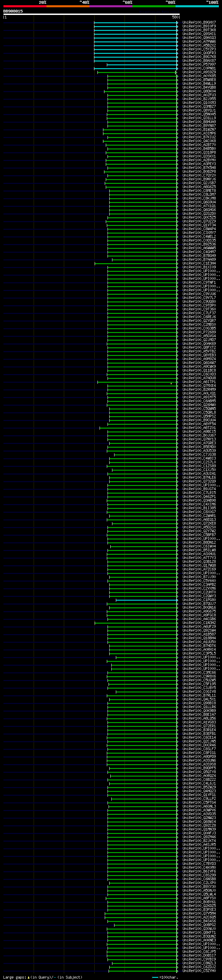Select label UniRef100_A0KNE3
222x980 pixels.
click(x=199, y=940)
